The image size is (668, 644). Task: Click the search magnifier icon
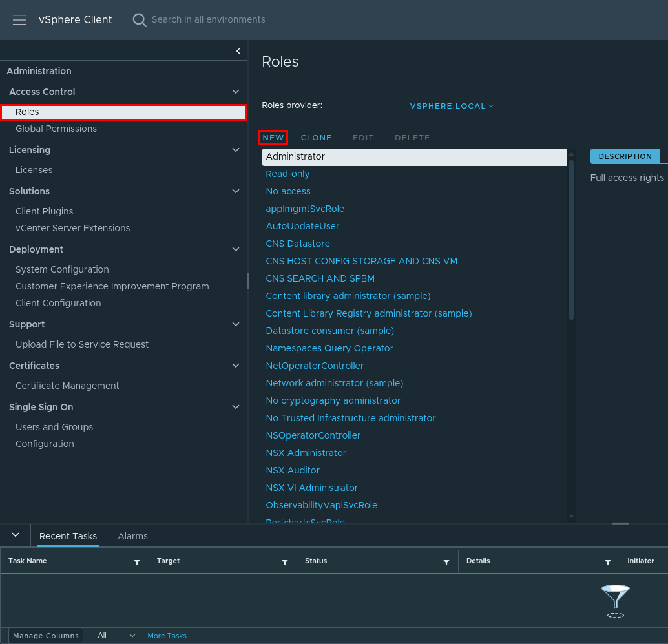[x=140, y=20]
